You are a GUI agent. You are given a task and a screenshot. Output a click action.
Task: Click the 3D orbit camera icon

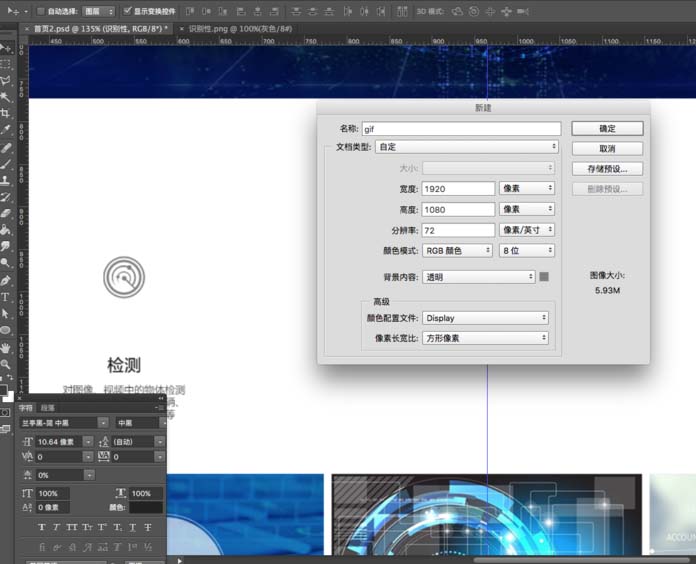(x=457, y=11)
